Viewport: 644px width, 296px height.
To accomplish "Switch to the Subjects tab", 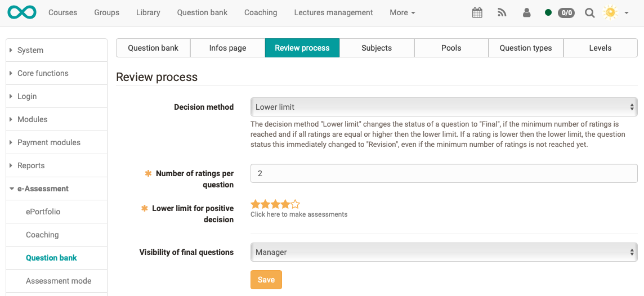I will (x=377, y=48).
